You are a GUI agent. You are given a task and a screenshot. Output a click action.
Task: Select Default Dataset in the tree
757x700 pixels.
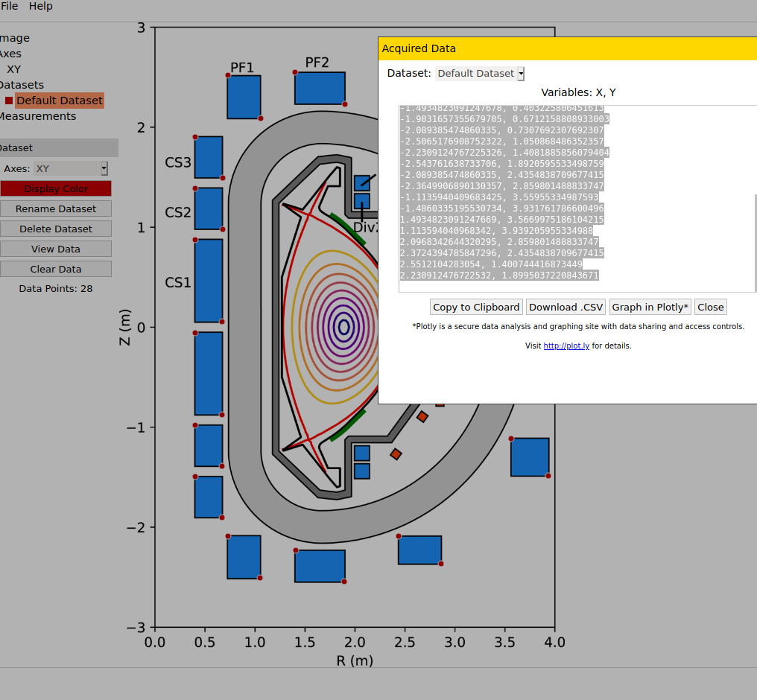[60, 101]
